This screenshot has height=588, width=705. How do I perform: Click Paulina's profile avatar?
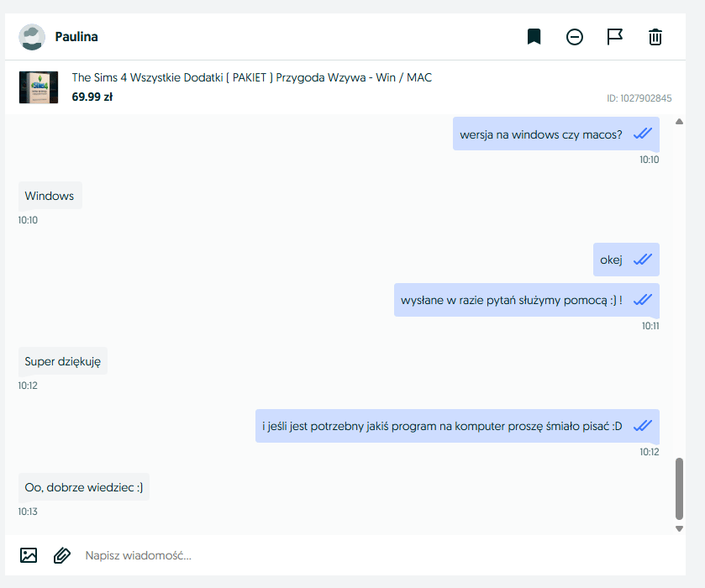32,37
